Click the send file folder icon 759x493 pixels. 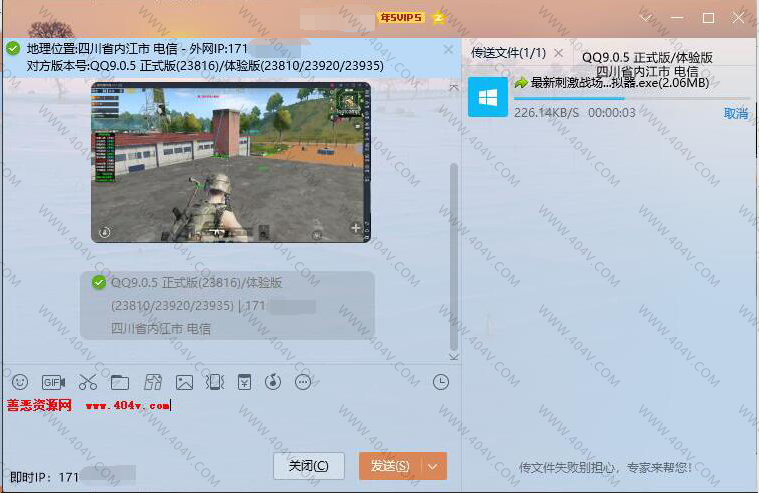(120, 382)
